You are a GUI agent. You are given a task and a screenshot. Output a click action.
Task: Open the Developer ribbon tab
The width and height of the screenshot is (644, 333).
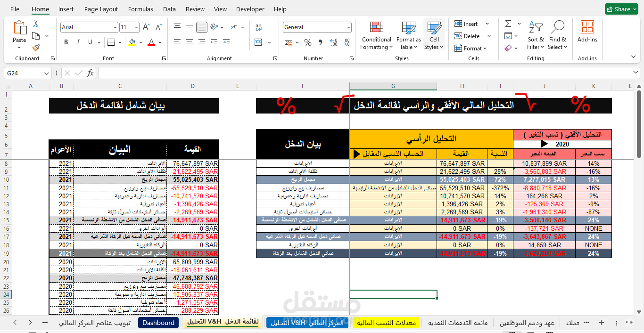pyautogui.click(x=250, y=9)
